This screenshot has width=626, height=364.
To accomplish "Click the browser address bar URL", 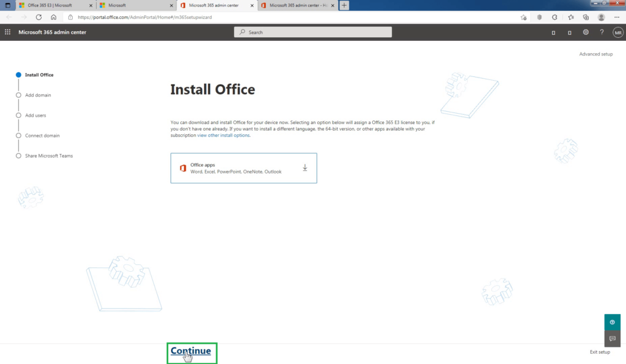I will pyautogui.click(x=145, y=17).
